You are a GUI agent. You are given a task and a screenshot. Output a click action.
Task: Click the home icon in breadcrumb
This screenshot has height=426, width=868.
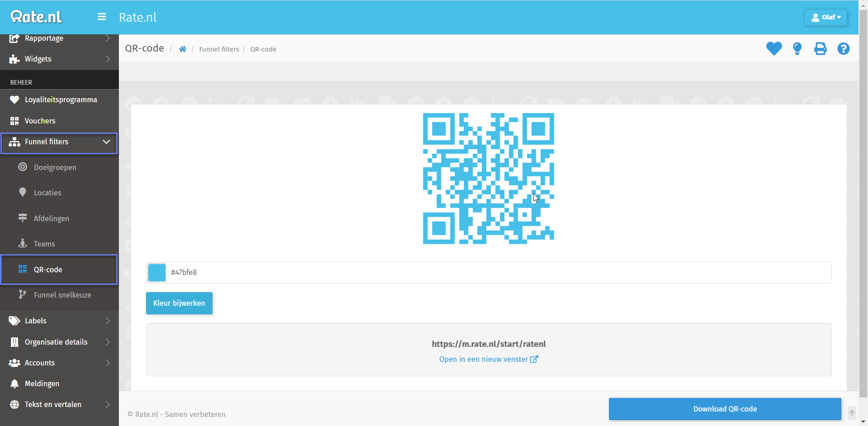click(183, 49)
